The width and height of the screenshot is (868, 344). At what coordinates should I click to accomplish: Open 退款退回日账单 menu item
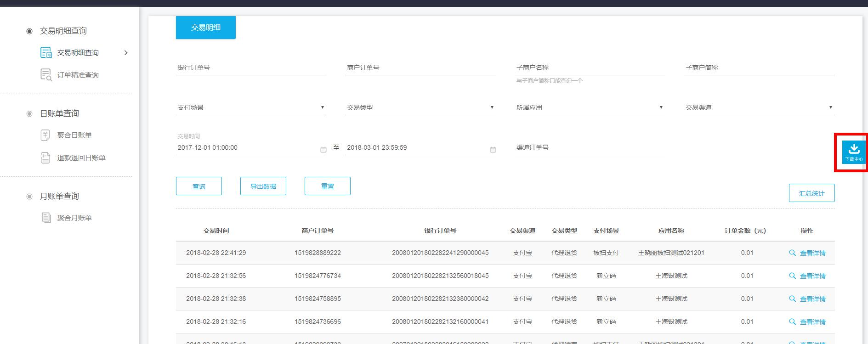(x=81, y=158)
